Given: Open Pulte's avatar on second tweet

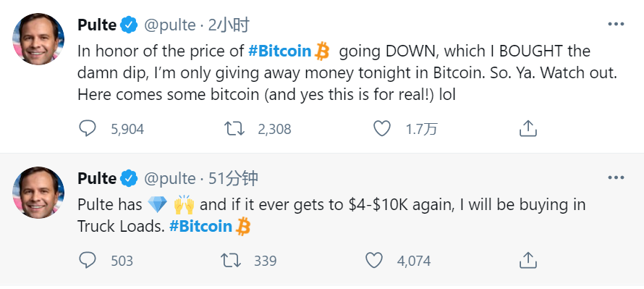Looking at the screenshot, I should (x=38, y=193).
